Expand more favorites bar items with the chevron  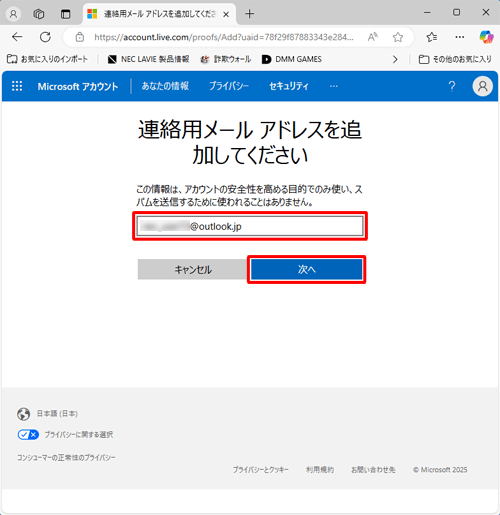395,59
